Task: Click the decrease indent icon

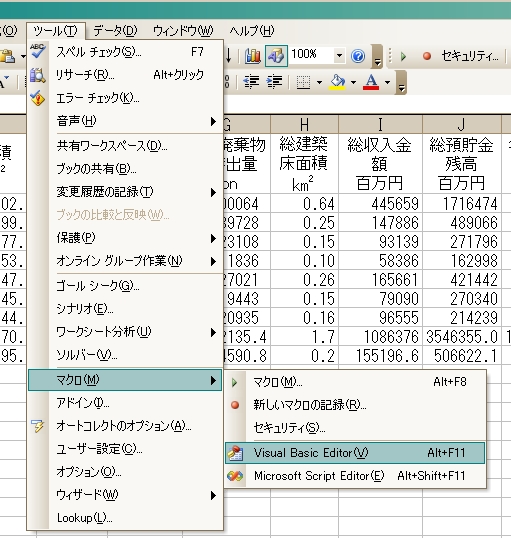Action: tap(251, 82)
